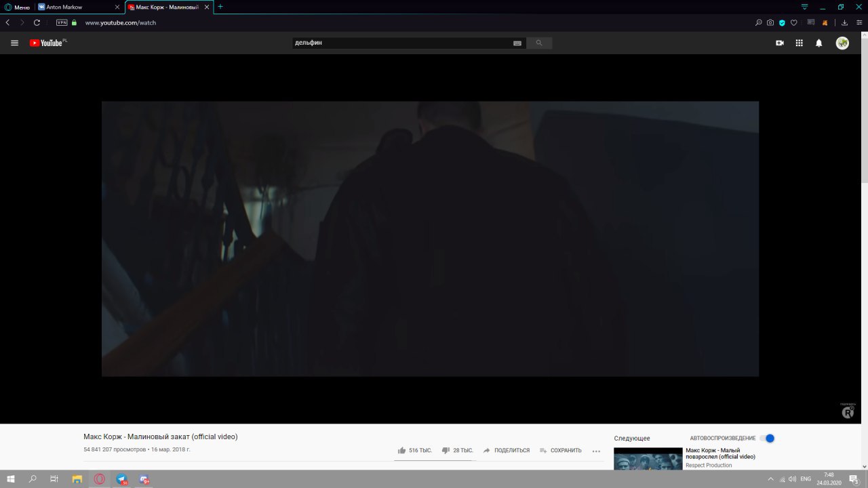Click the video title Малиновый закат
This screenshot has height=488, width=868.
coord(161,436)
